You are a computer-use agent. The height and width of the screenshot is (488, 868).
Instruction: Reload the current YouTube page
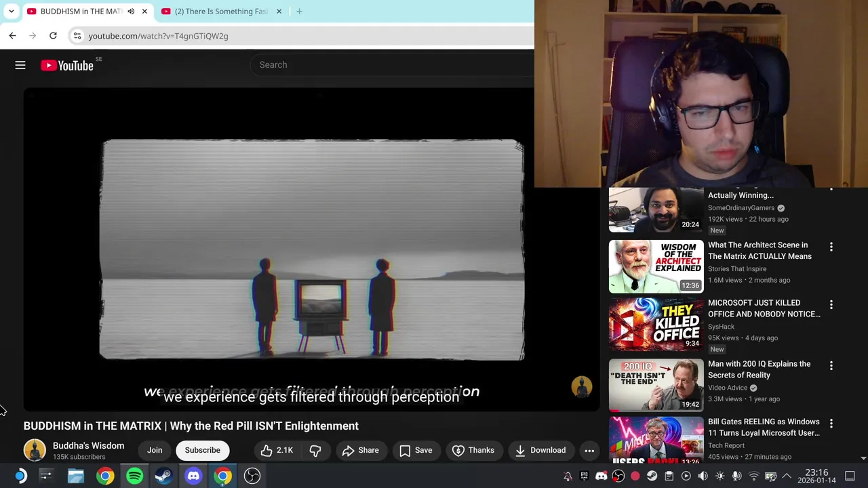[53, 36]
